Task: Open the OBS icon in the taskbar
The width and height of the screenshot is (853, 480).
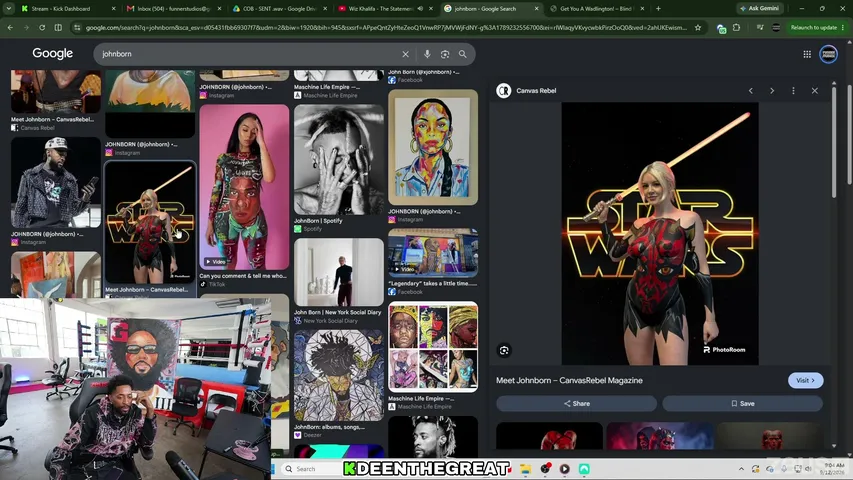Action: pyautogui.click(x=545, y=469)
